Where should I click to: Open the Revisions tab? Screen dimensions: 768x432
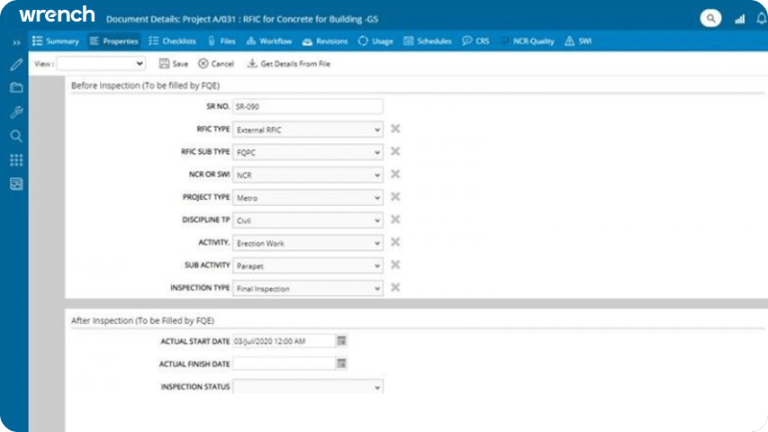325,41
